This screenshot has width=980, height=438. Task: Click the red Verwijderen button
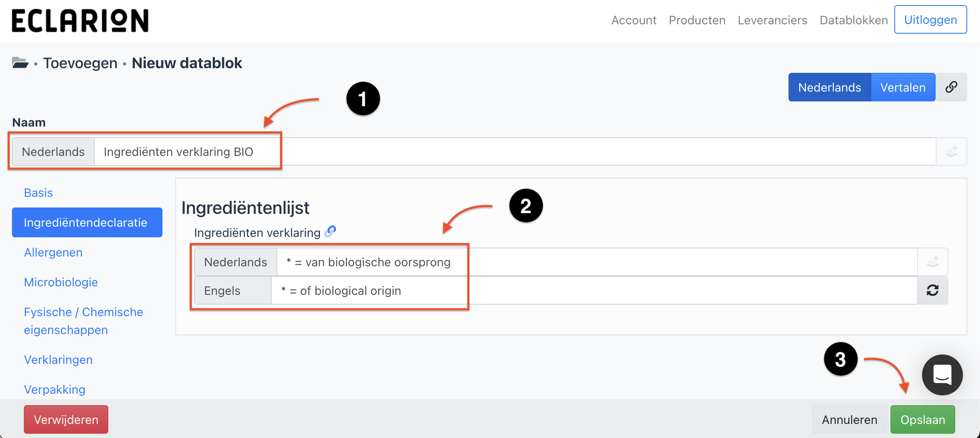tap(66, 420)
